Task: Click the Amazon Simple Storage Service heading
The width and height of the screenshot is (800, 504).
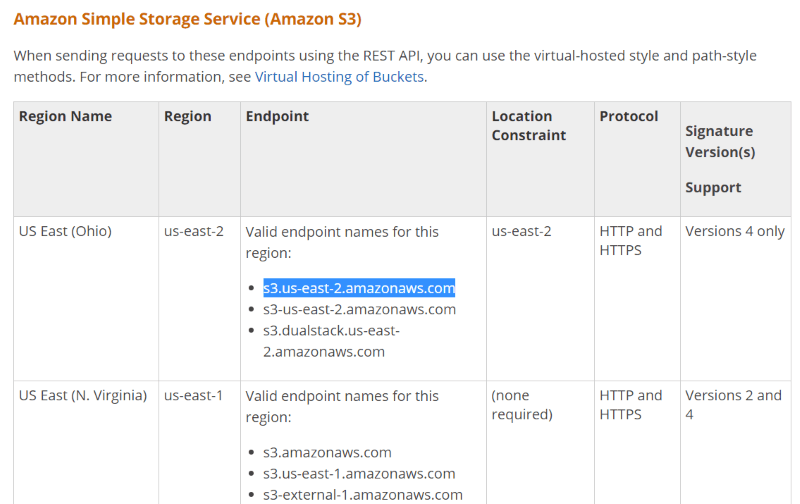Action: (187, 19)
